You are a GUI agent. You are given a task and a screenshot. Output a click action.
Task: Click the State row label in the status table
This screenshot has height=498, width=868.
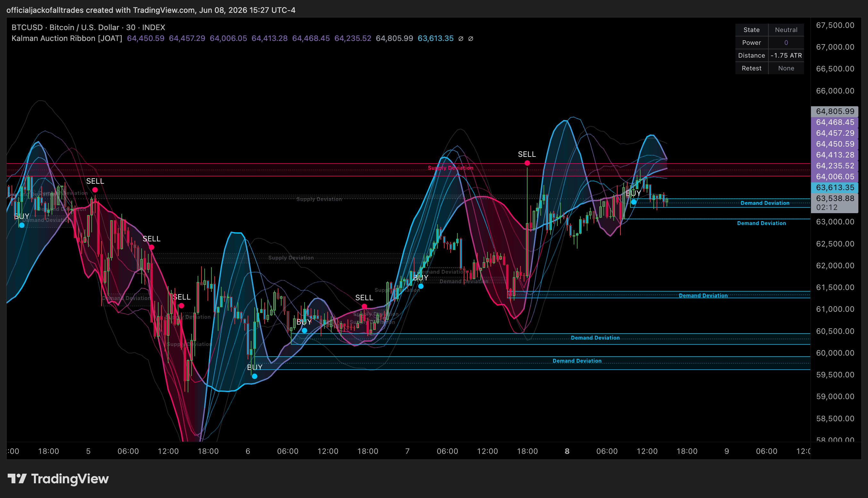point(752,30)
